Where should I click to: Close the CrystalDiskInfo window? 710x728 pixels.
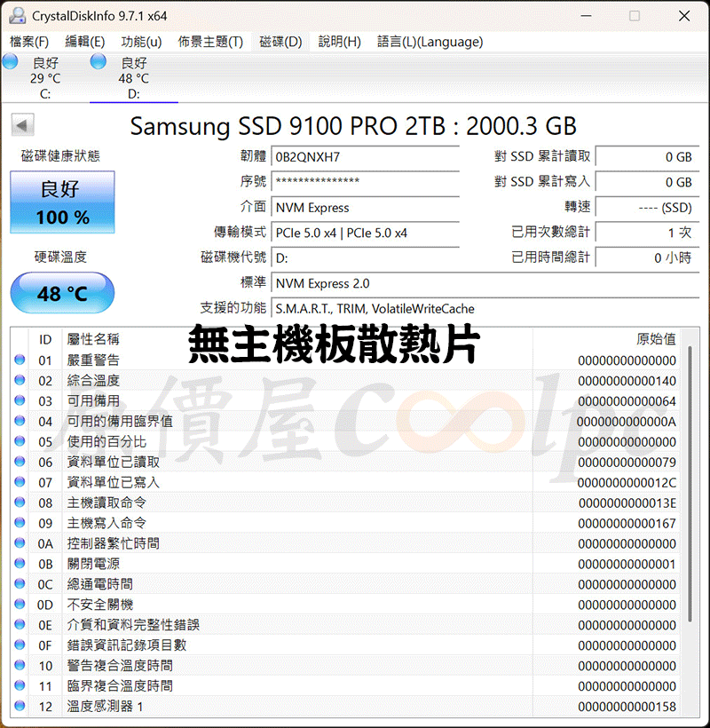click(684, 16)
